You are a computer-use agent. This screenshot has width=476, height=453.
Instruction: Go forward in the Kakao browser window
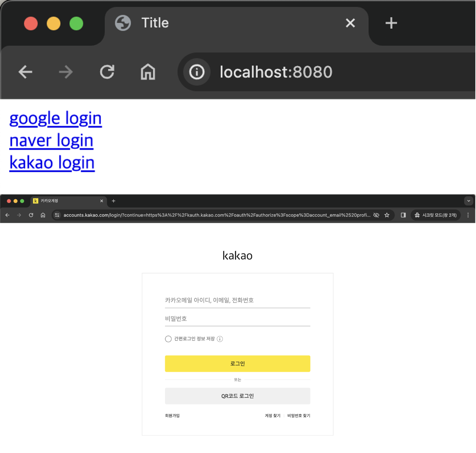click(x=19, y=215)
